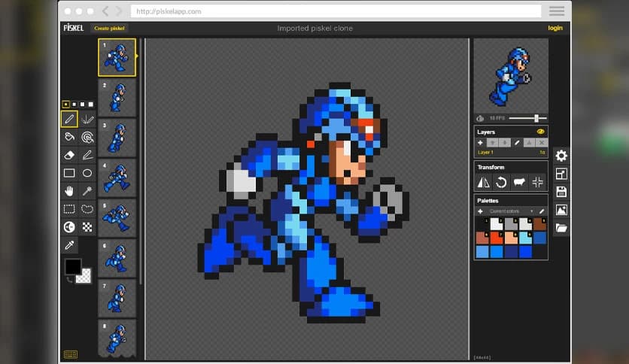629x364 pixels.
Task: Choose the smallest pen size option
Action: click(x=65, y=104)
